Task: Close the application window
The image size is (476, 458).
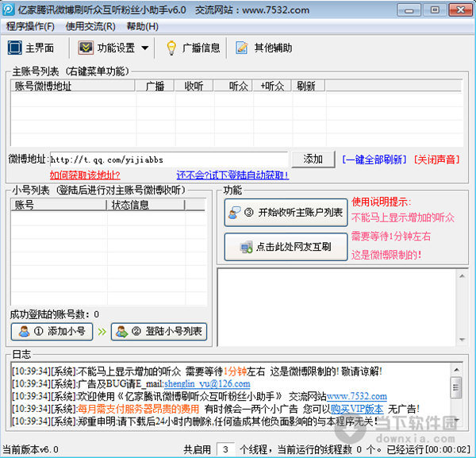Action: (x=460, y=10)
